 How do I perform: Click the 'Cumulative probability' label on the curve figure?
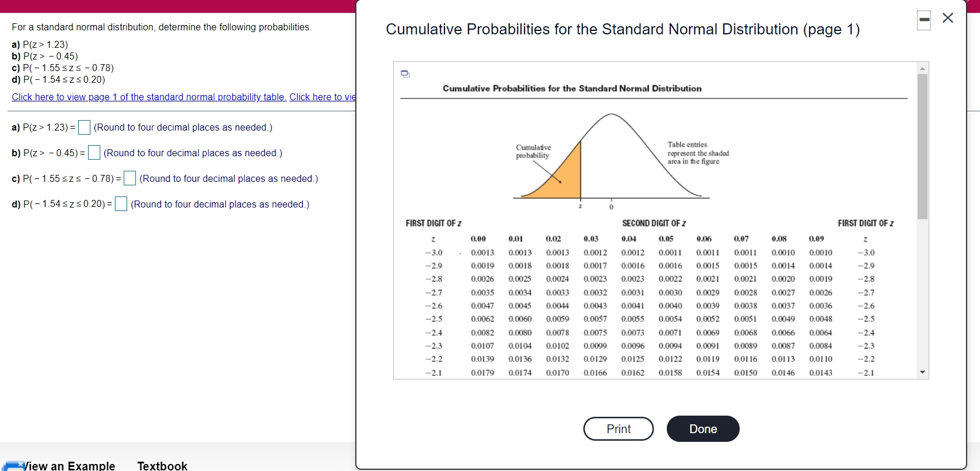point(533,152)
